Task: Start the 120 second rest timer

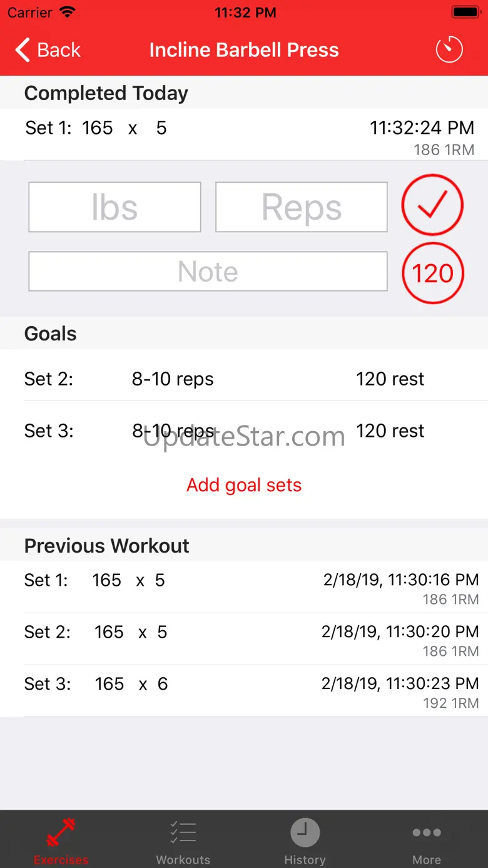Action: coord(432,273)
